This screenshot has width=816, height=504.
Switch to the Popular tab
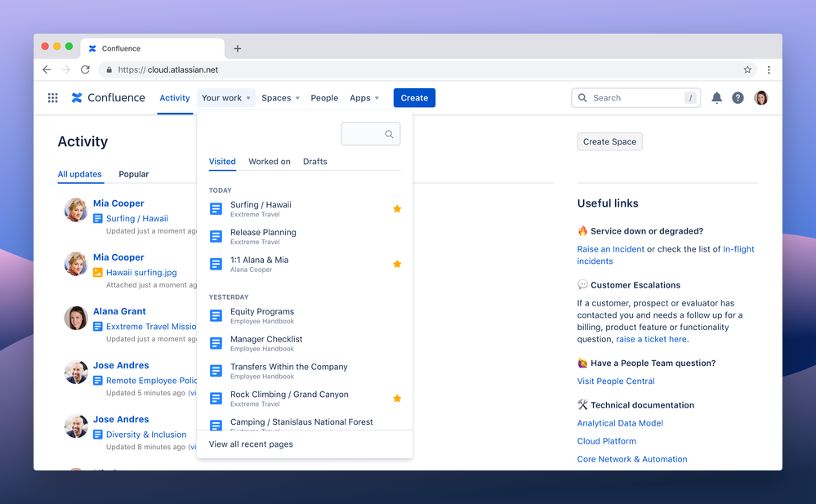tap(134, 174)
